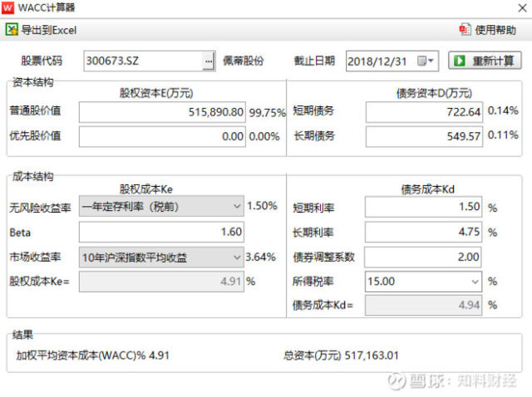Viewport: 532px width, 397px height.
Task: Click the 债券调整系数 input 2.00
Action: pos(423,257)
